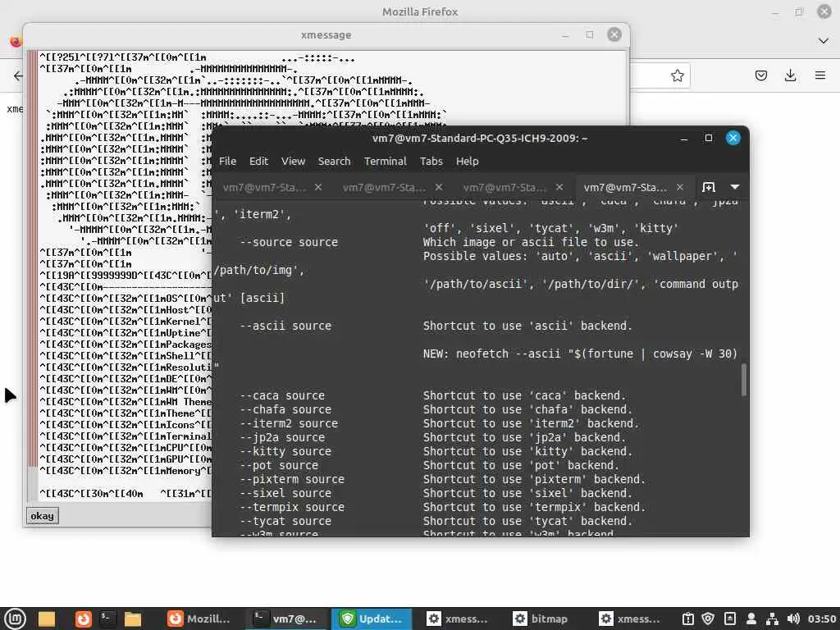Image resolution: width=840 pixels, height=630 pixels.
Task: Click 'NEW: neofetch --ascii' example line
Action: 580,354
